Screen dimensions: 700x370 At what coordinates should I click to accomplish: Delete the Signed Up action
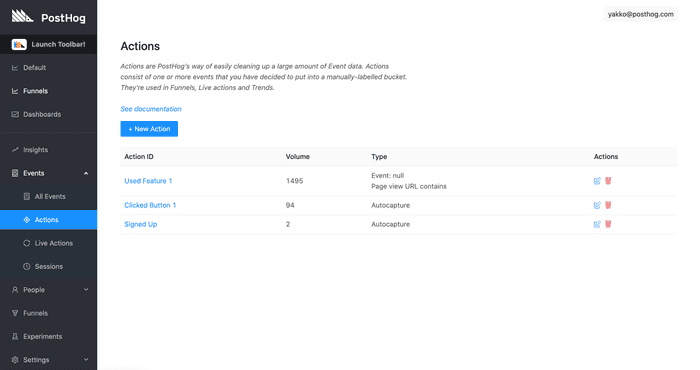(608, 224)
